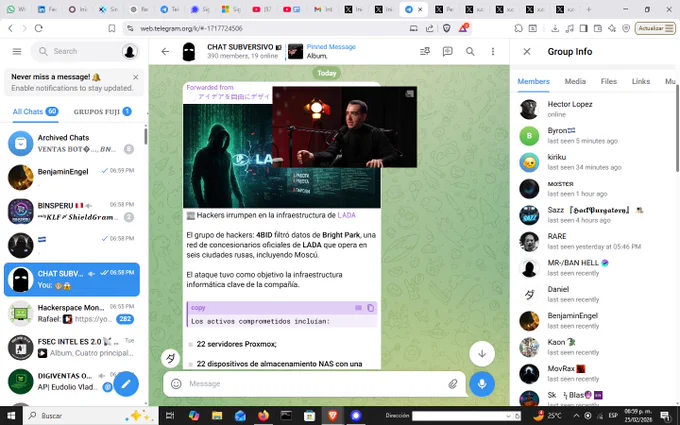
Task: Open a new browser tab
Action: tap(588, 9)
